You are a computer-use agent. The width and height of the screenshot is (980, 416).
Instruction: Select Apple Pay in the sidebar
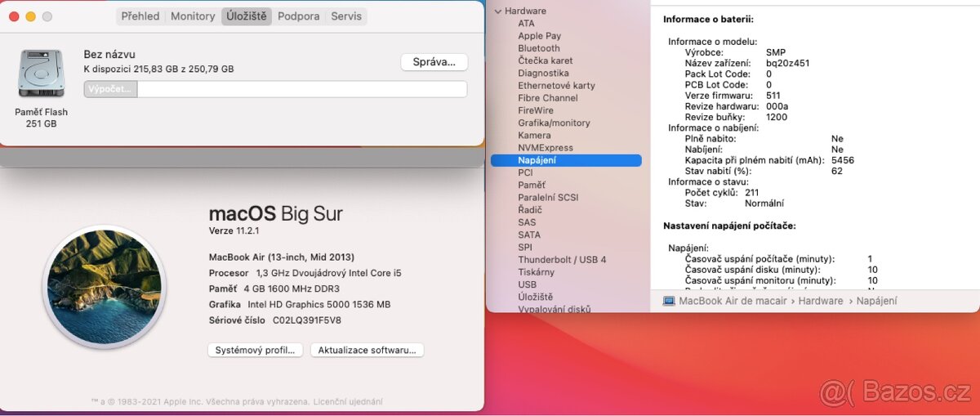[539, 36]
